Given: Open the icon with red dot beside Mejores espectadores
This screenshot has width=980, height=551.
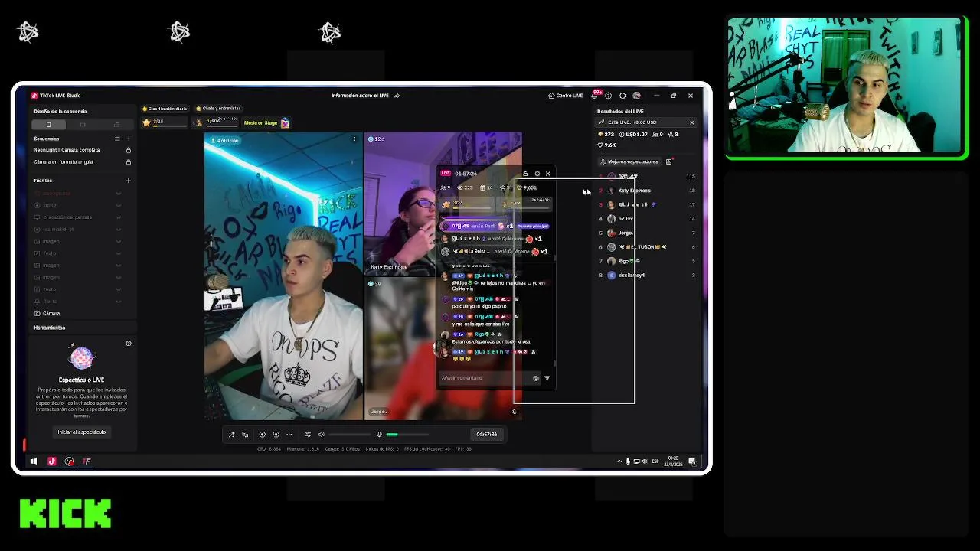Looking at the screenshot, I should [x=669, y=161].
